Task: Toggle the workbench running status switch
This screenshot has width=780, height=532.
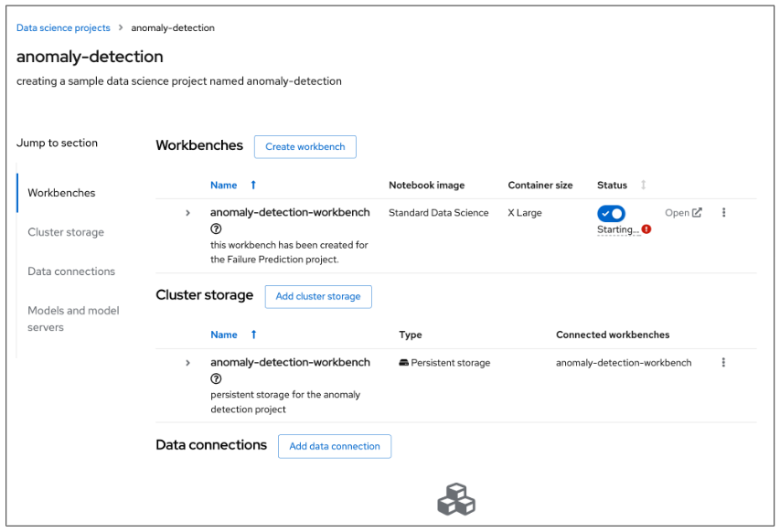Action: click(x=611, y=213)
